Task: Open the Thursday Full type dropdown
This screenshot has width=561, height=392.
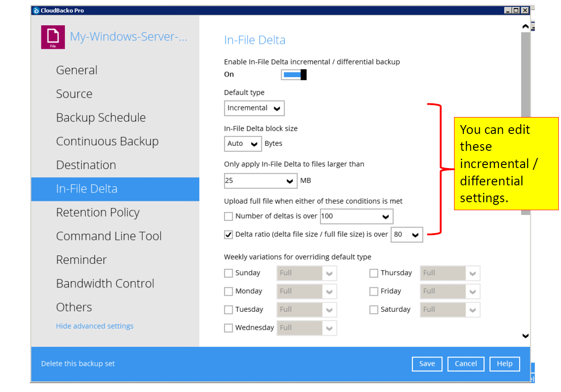Action: click(x=450, y=273)
